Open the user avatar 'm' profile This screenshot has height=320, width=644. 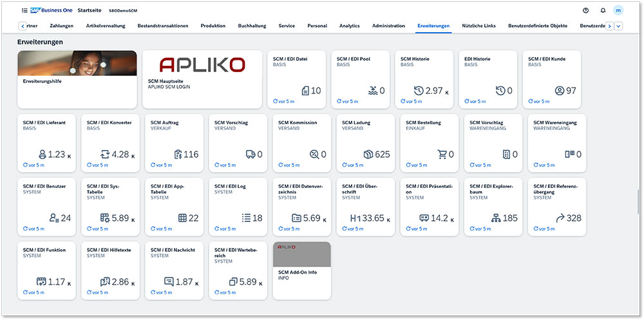coord(618,10)
